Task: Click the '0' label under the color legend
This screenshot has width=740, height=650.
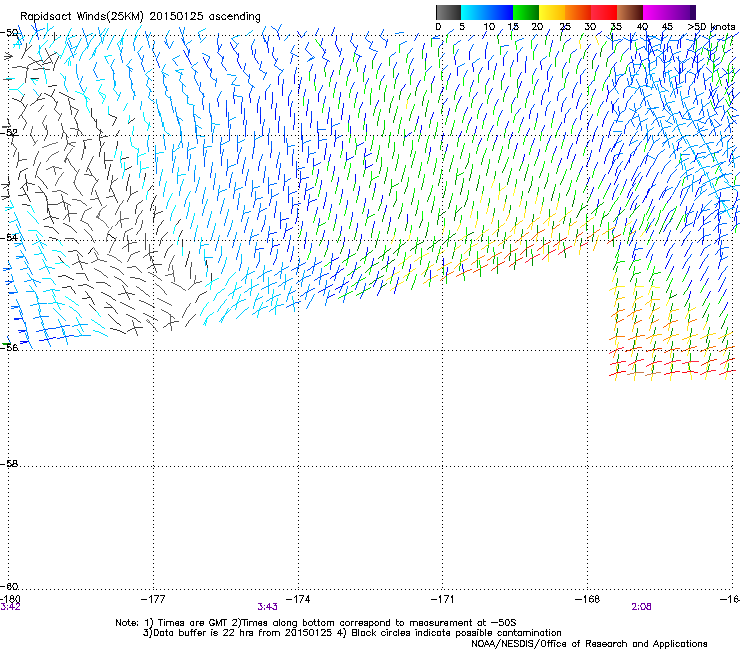Action: (438, 27)
